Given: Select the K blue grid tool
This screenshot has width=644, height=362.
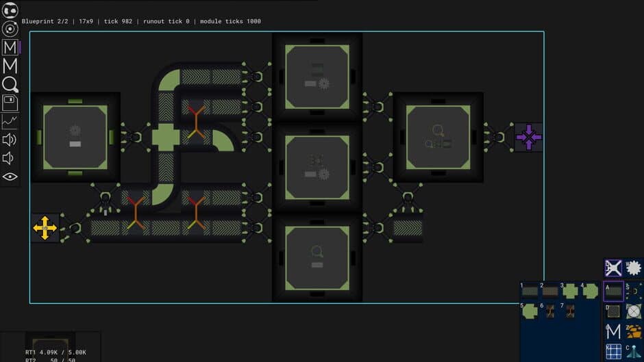Looking at the screenshot, I should (613, 352).
